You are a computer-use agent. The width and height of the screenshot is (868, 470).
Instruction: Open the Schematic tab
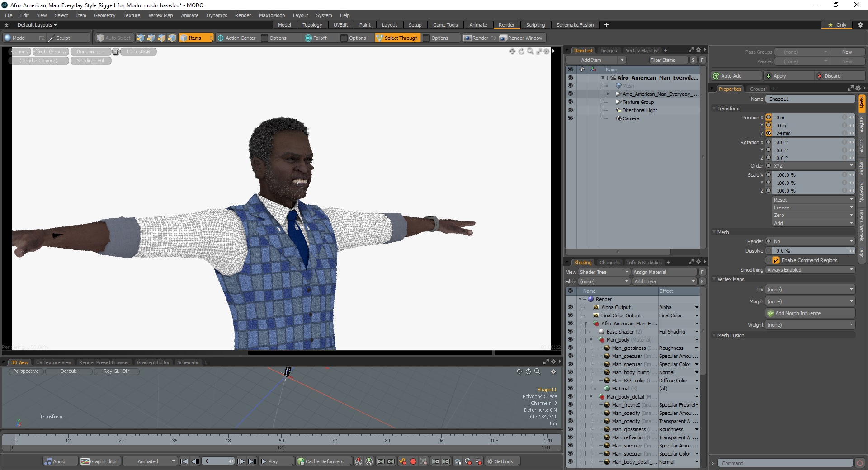tap(188, 362)
